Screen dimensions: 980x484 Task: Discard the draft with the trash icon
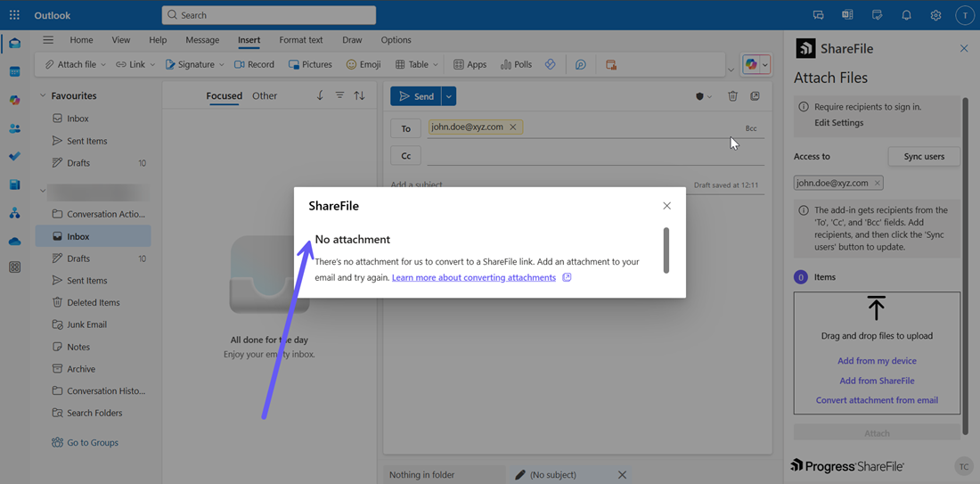point(732,96)
